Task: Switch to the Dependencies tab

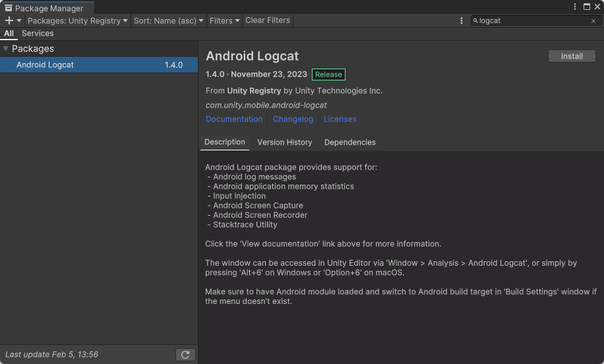Action: tap(349, 142)
